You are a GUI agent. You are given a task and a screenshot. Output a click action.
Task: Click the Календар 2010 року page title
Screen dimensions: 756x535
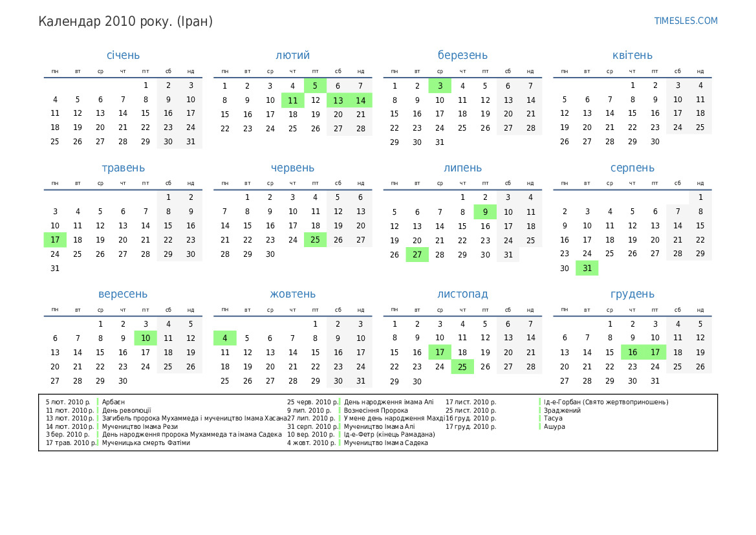tap(125, 21)
